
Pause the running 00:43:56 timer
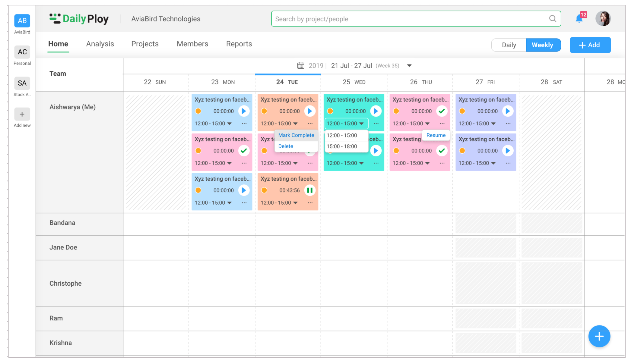[x=310, y=190]
